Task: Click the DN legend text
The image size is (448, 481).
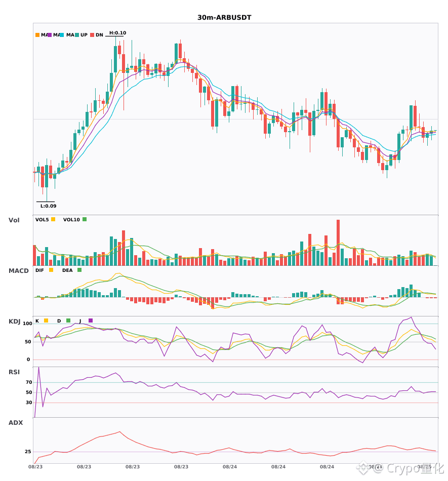Action: tap(99, 35)
